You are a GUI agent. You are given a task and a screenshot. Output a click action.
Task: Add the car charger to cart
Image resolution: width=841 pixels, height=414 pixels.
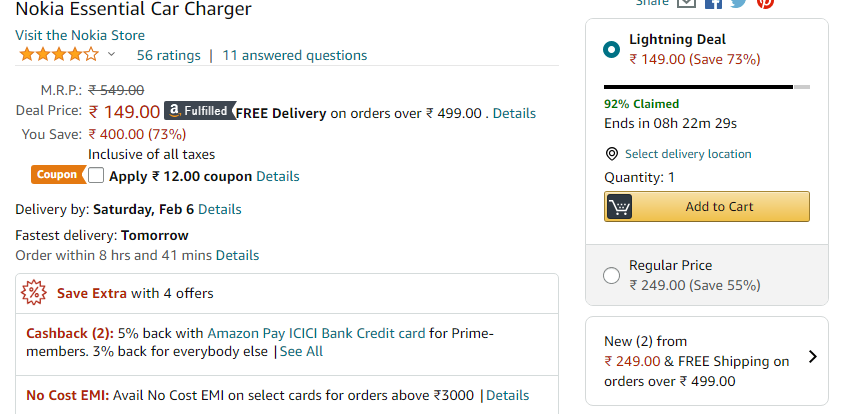[x=707, y=207]
